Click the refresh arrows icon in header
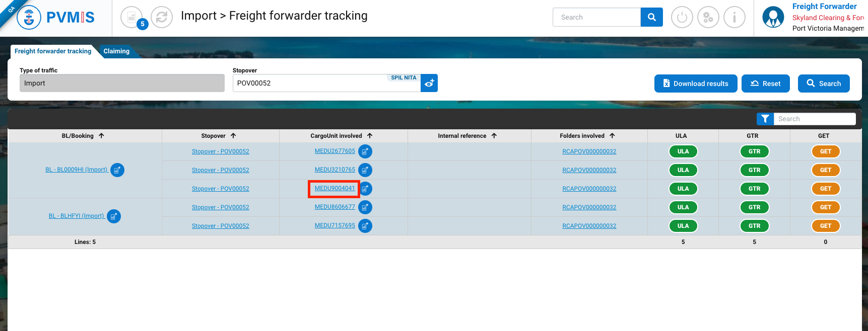The width and height of the screenshot is (868, 331). (x=162, y=18)
